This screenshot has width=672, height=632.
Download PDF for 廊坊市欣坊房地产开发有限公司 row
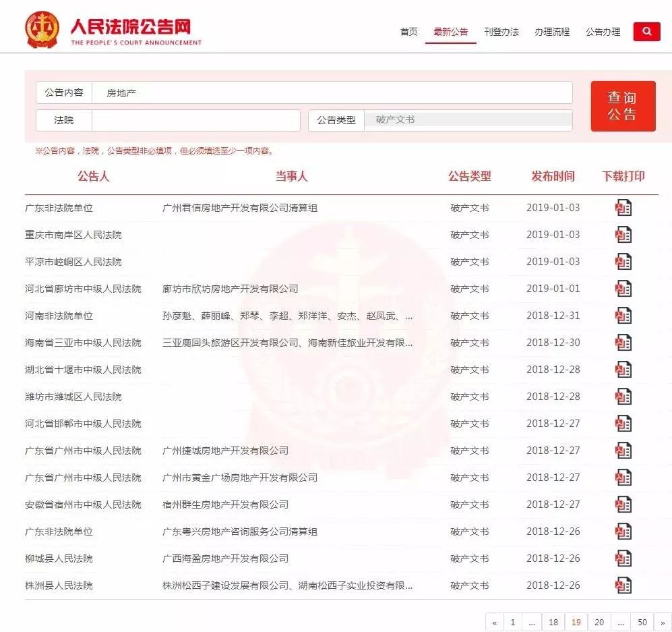pyautogui.click(x=623, y=288)
